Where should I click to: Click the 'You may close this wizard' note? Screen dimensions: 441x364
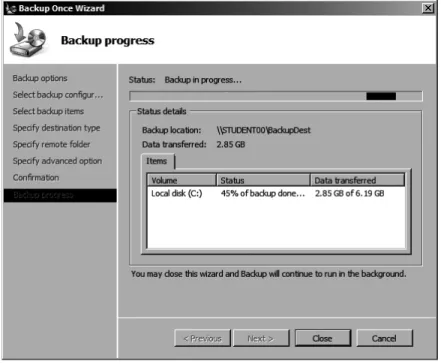[269, 274]
